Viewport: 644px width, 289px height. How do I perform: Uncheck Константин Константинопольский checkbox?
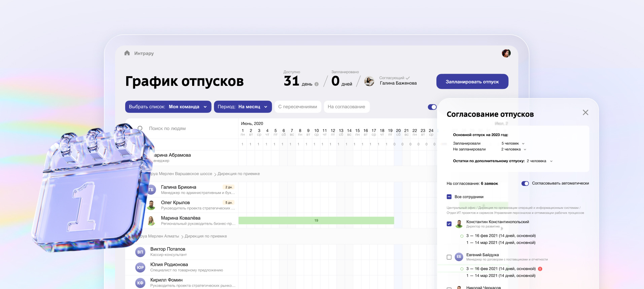[449, 224]
